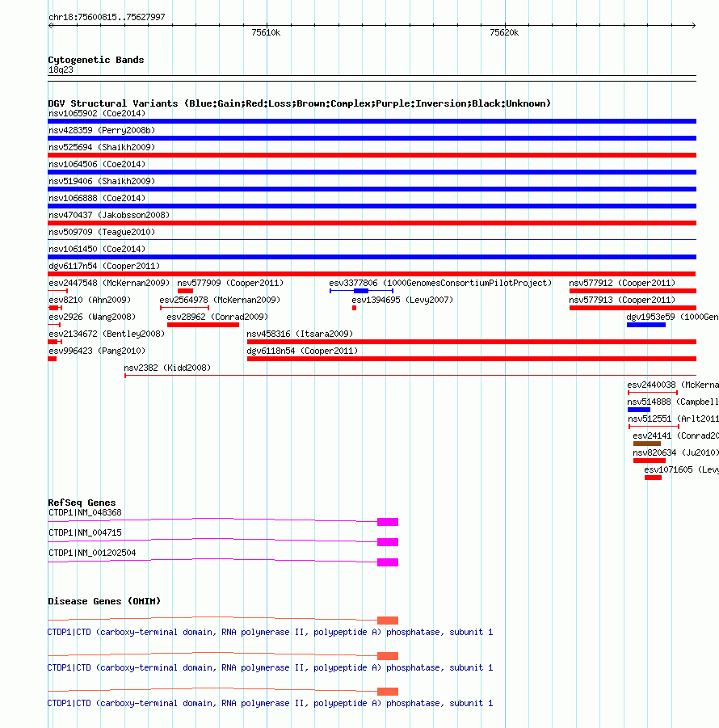The height and width of the screenshot is (728, 719).
Task: Click the 18q23 cytogenetic band label
Action: [x=61, y=69]
